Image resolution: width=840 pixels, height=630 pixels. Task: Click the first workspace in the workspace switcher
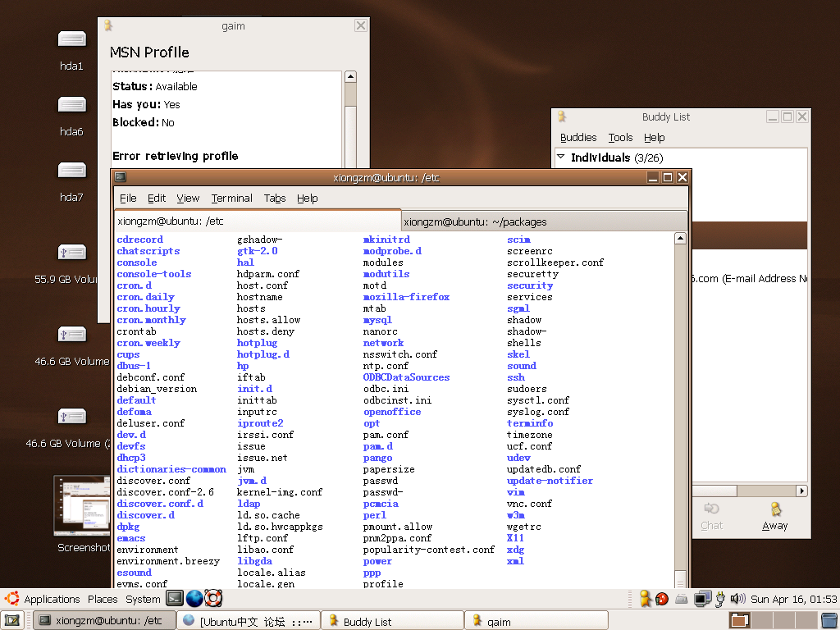(x=739, y=620)
